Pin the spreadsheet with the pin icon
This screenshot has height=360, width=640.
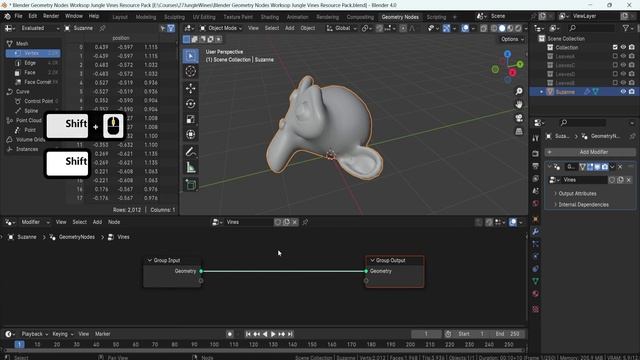point(102,28)
